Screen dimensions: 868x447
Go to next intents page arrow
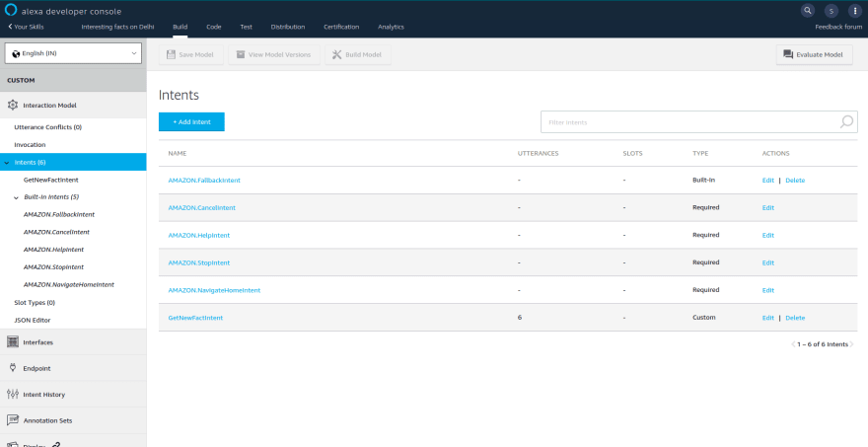point(852,344)
